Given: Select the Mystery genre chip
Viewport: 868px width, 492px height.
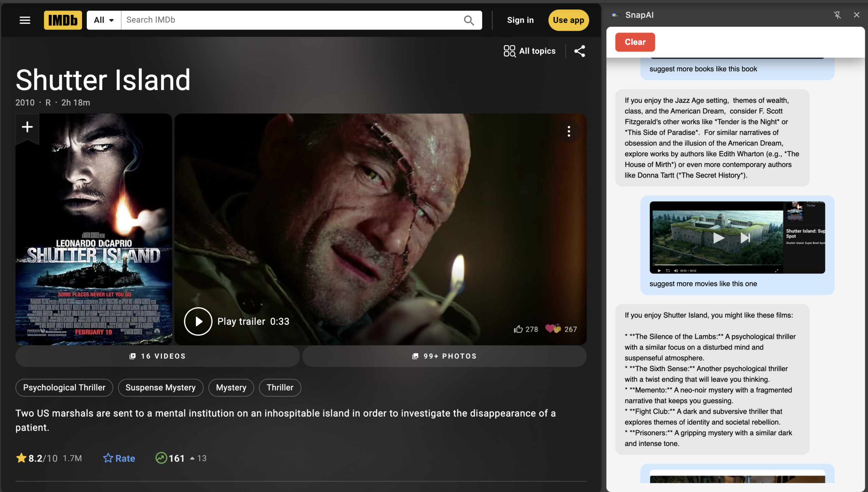Looking at the screenshot, I should [x=231, y=387].
